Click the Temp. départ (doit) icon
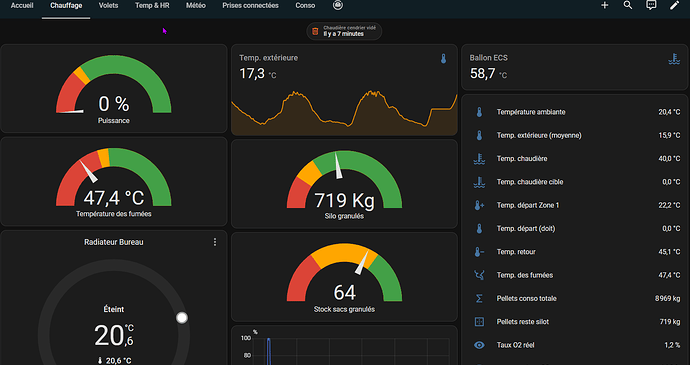 479,229
